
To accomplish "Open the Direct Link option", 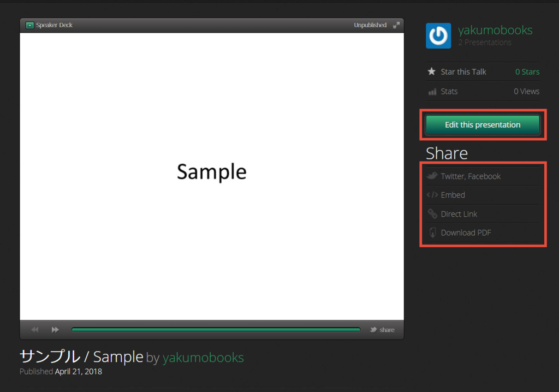I will pyautogui.click(x=459, y=214).
